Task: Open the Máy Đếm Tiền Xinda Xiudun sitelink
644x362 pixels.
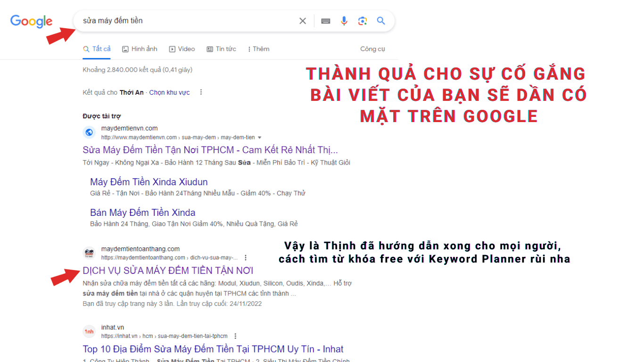Action: pos(149,181)
